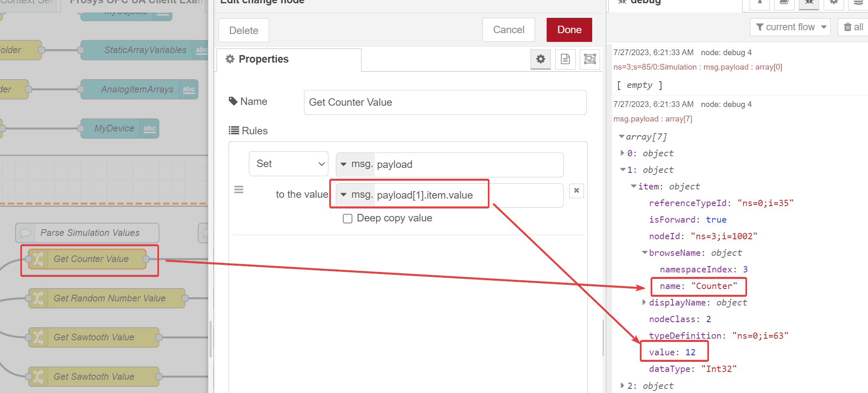The image size is (868, 393).
Task: Click the Done button
Action: point(569,30)
